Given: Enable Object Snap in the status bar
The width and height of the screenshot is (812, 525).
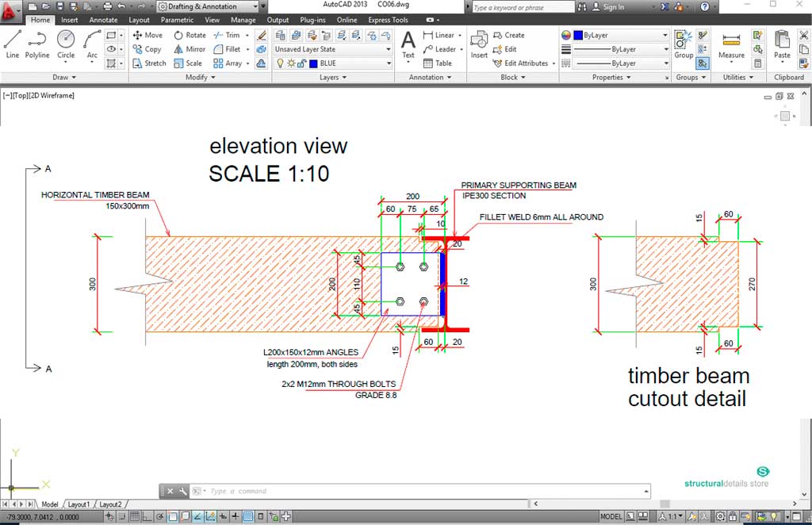Looking at the screenshot, I should [172, 515].
